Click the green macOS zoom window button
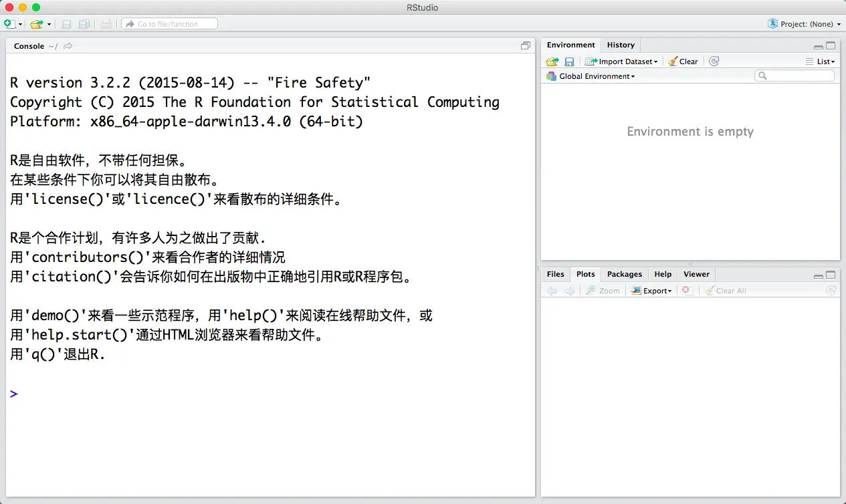Viewport: 846px width, 504px height. 36,7
